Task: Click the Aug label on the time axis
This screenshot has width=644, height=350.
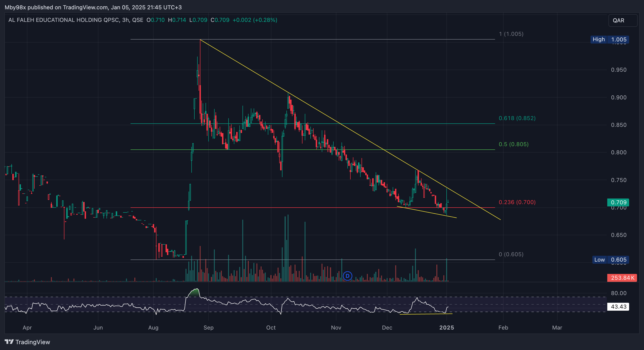Action: click(153, 327)
